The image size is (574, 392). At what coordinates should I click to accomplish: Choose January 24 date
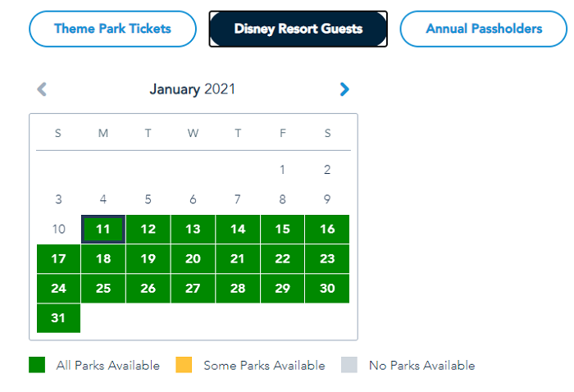pyautogui.click(x=58, y=289)
